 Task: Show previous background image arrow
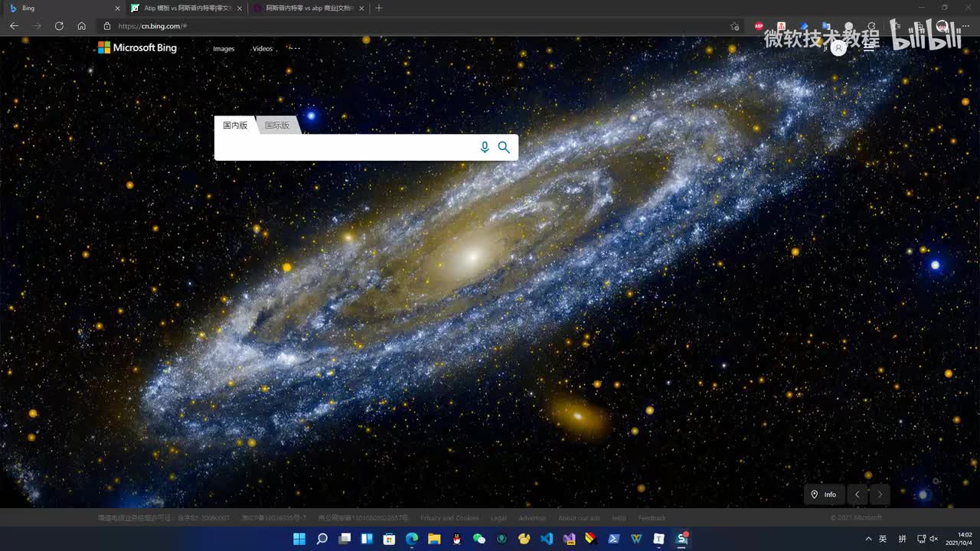coord(857,494)
